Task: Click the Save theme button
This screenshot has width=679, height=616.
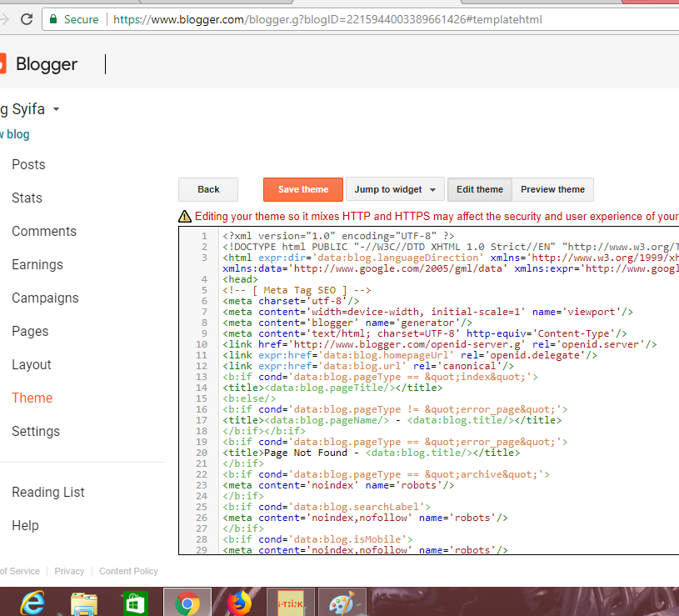Action: click(x=302, y=189)
